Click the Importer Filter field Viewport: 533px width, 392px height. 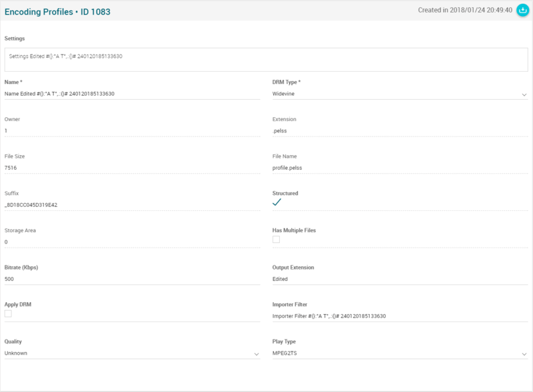400,316
